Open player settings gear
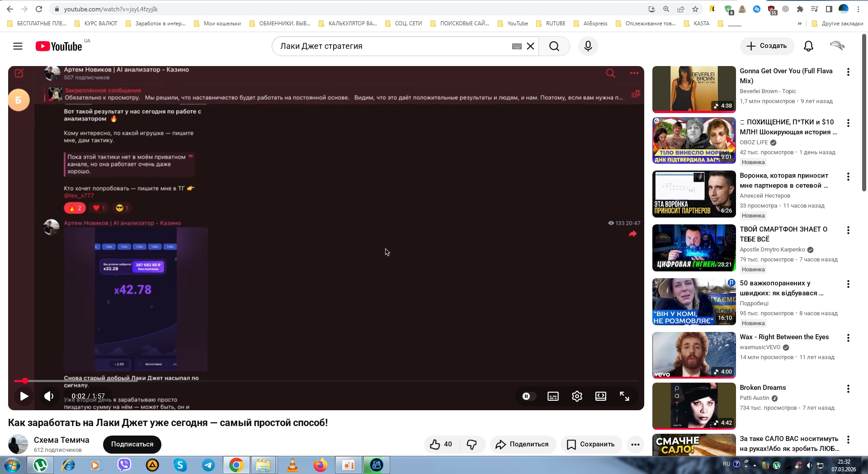This screenshot has height=474, width=868. click(x=577, y=396)
